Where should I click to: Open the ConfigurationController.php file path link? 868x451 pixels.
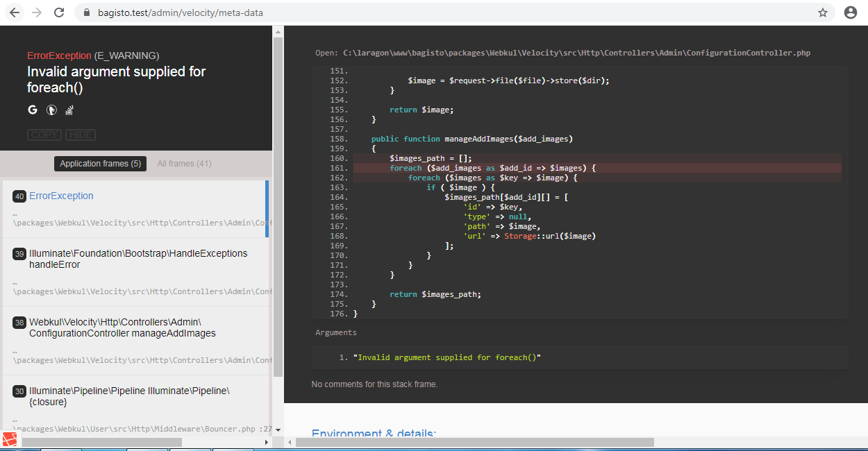coord(576,53)
